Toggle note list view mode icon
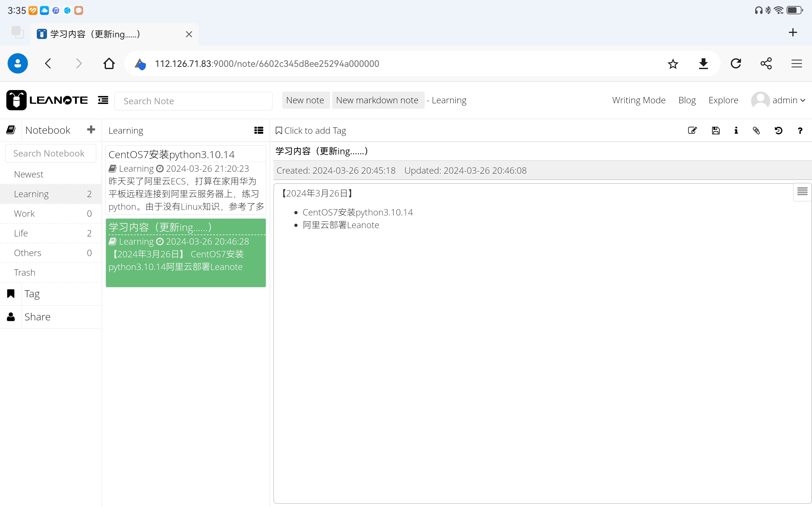The width and height of the screenshot is (812, 507). click(259, 131)
